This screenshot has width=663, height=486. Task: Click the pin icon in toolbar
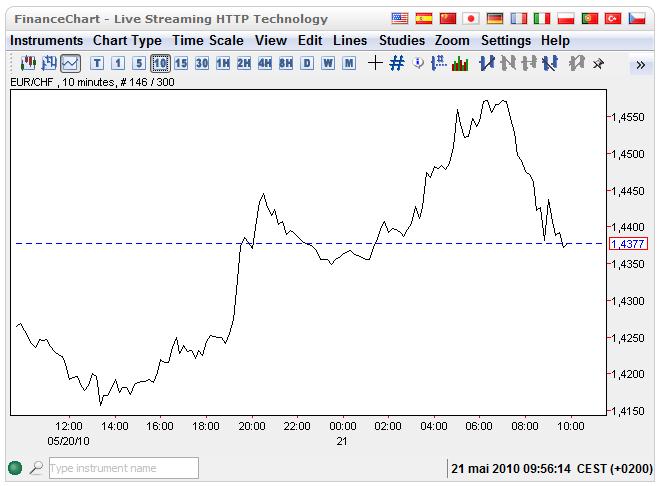point(598,64)
